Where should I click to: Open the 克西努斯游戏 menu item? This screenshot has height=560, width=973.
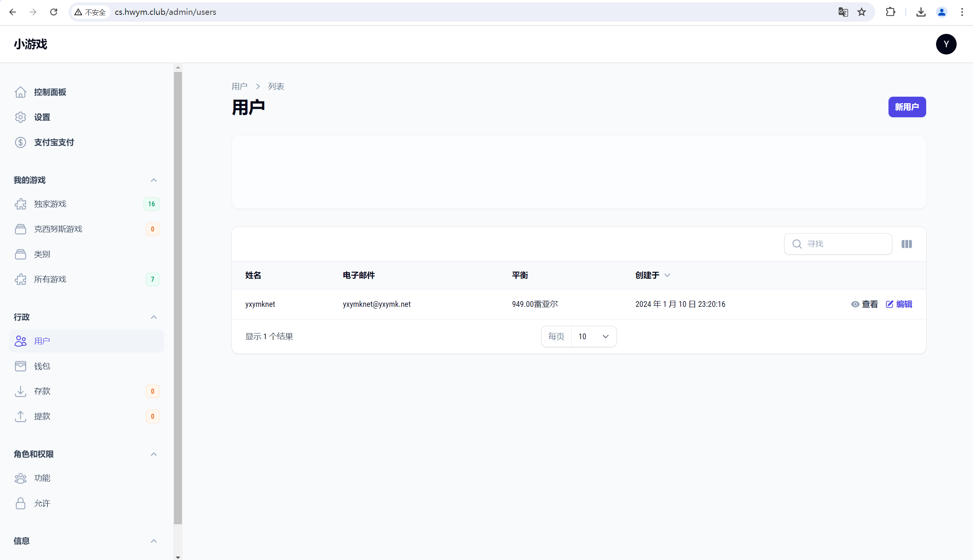click(86, 229)
